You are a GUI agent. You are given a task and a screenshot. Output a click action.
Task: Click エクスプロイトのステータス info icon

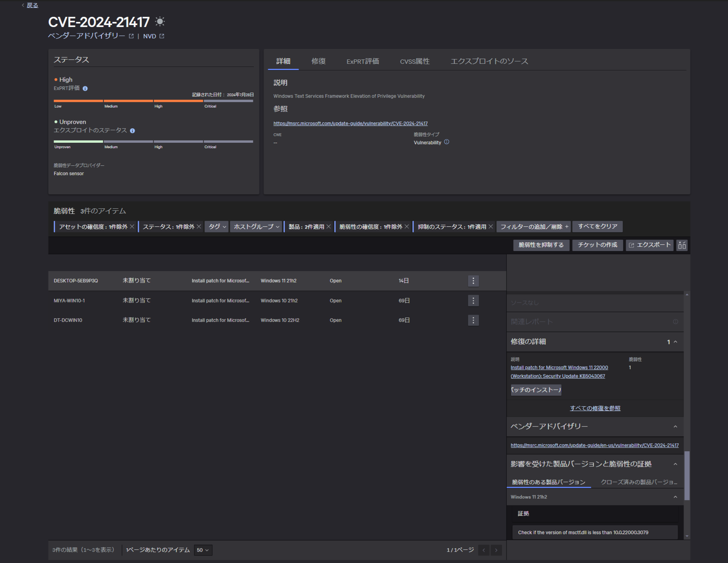pyautogui.click(x=132, y=131)
